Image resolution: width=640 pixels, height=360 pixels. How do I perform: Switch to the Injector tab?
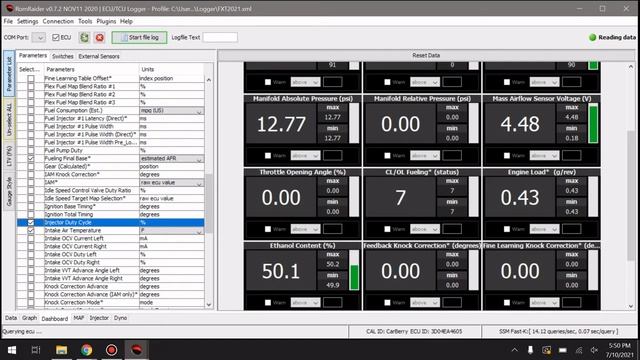[99, 318]
